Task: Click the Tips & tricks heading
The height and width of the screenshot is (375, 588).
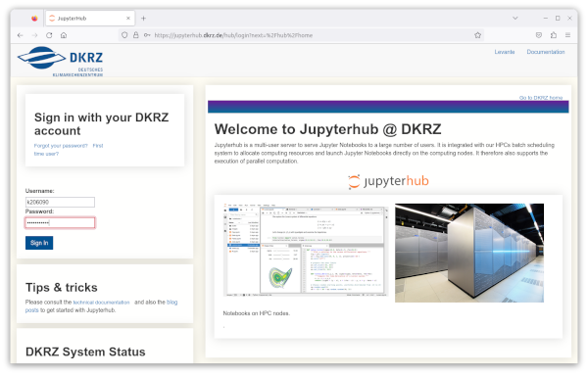Action: (x=62, y=287)
